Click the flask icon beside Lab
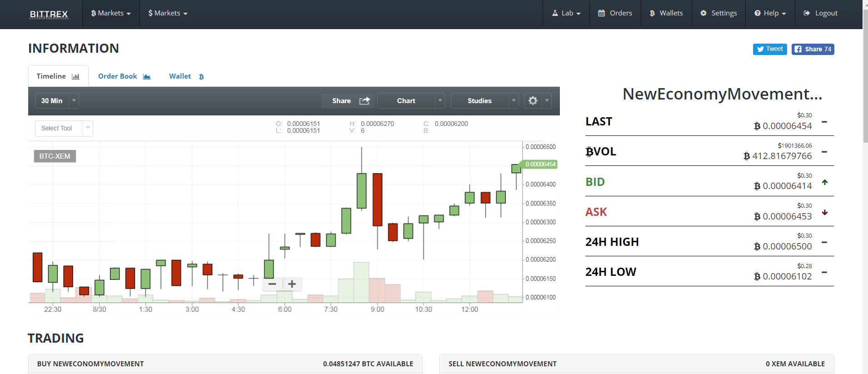Screen dimensions: 868x374 tap(555, 13)
